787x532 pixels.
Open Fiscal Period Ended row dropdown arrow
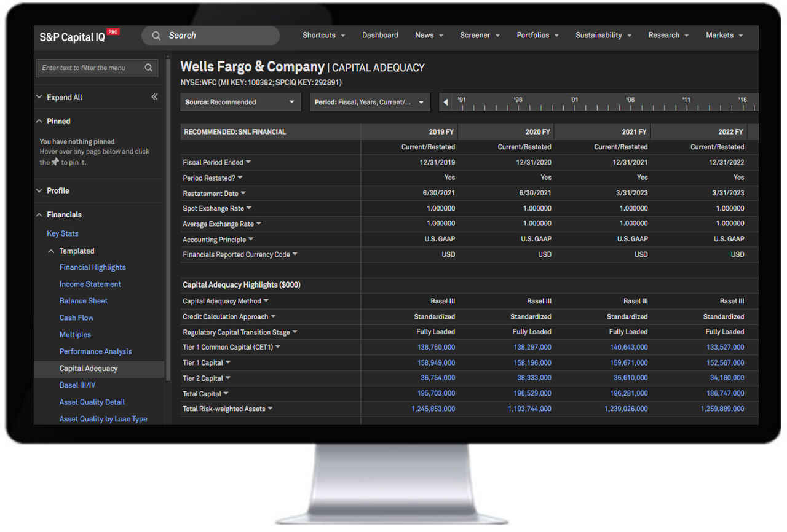coord(248,162)
